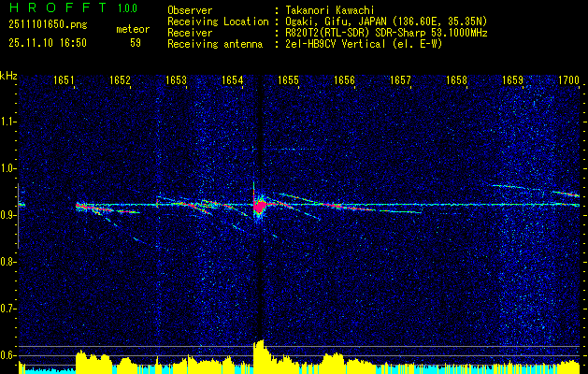Click the 1.0 frequency axis label

(x=7, y=168)
